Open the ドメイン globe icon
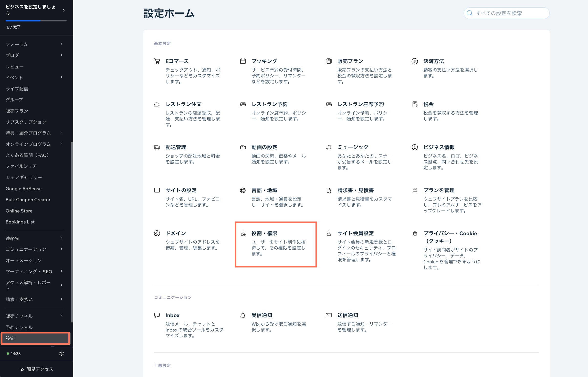The width and height of the screenshot is (588, 377). pyautogui.click(x=157, y=233)
